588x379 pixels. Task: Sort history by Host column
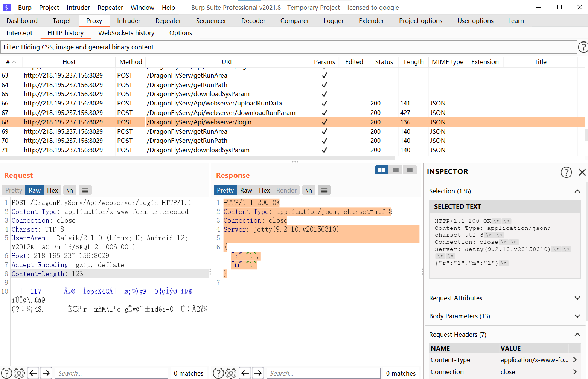(x=69, y=62)
